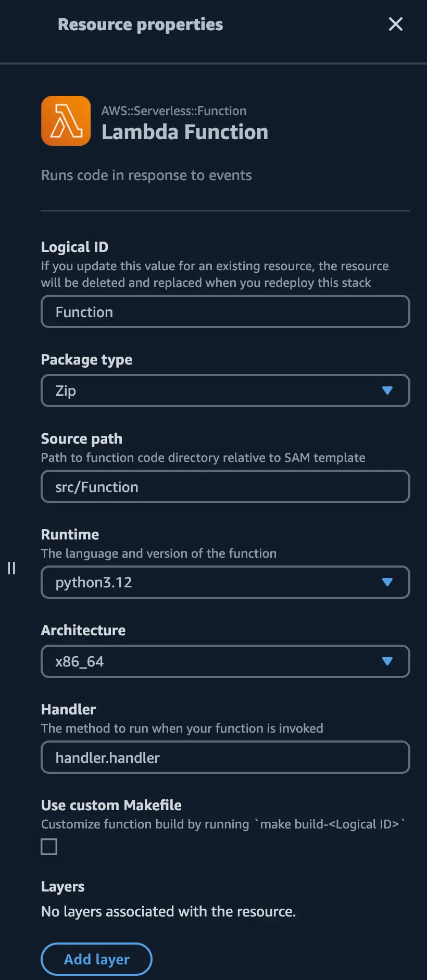Close the Resource properties panel
427x980 pixels.
tap(396, 24)
